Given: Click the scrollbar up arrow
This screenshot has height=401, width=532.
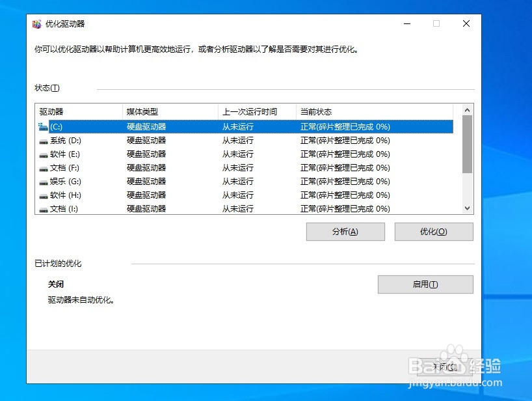Looking at the screenshot, I should 467,111.
